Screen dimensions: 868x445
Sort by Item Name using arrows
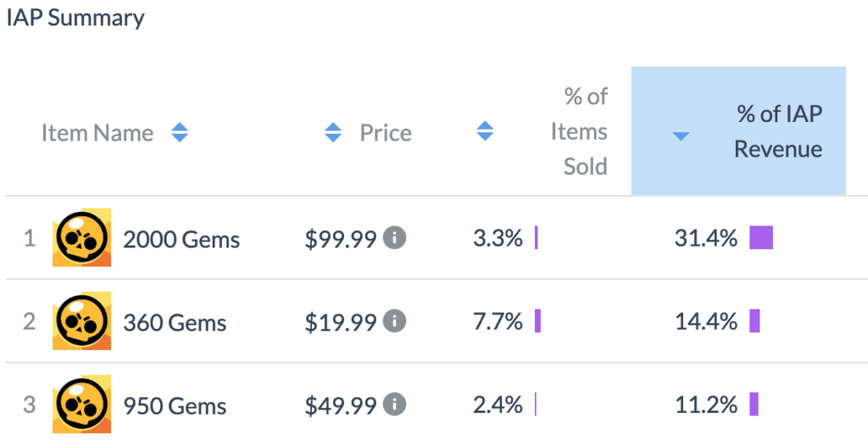point(180,132)
